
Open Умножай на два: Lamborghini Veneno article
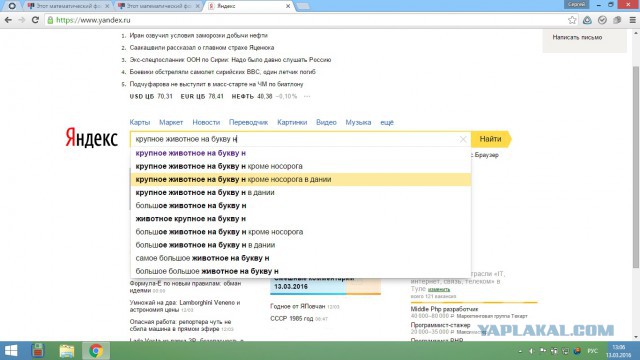[185, 306]
